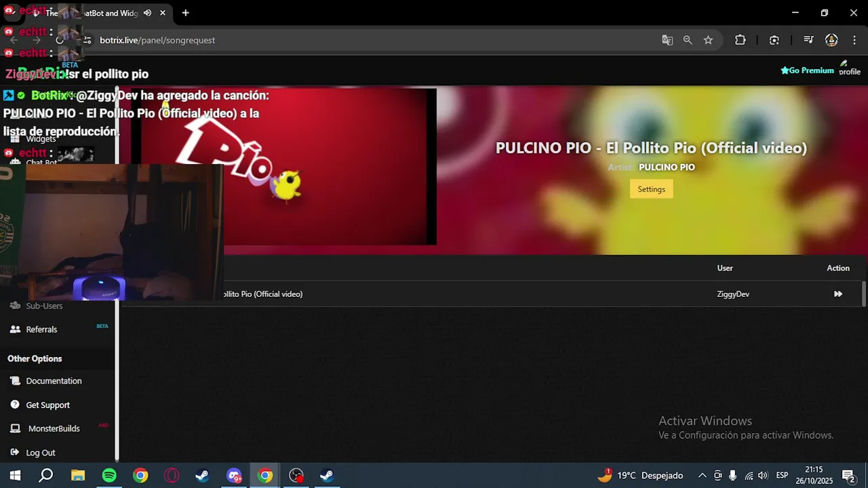Open the second Steam taskbar icon
Screen dimensions: 868x488
pyautogui.click(x=328, y=476)
